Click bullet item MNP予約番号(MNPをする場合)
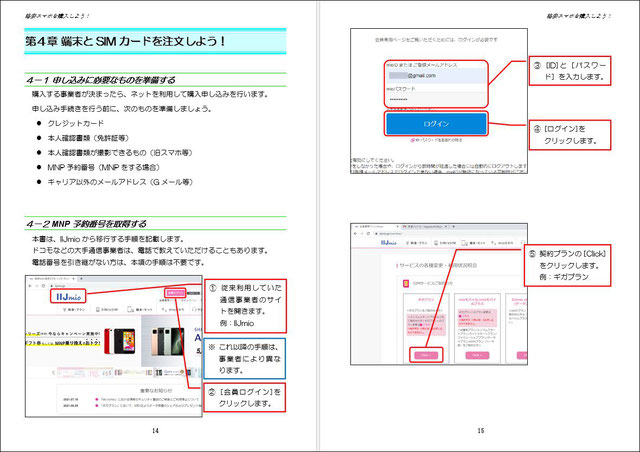640x452 pixels. click(x=104, y=167)
